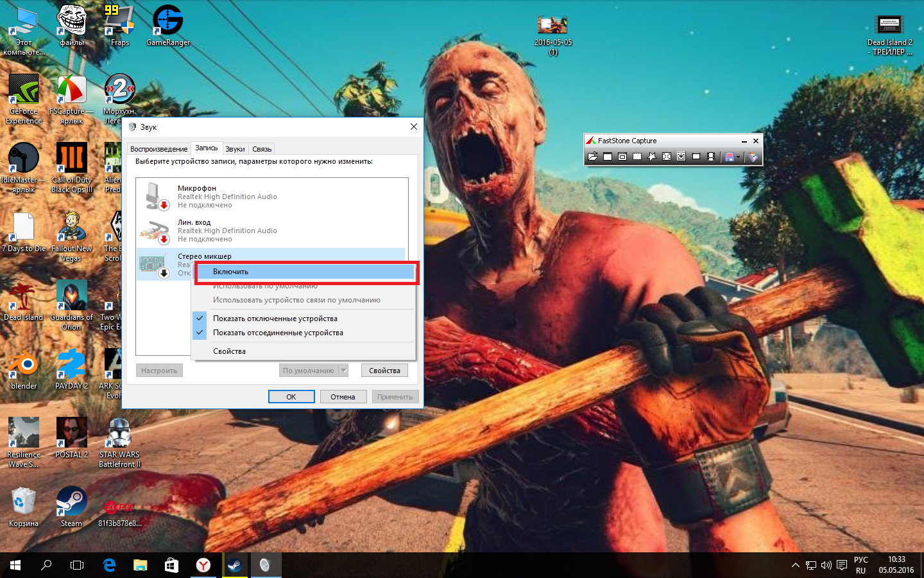Click the FastStone output destination floppy icon
This screenshot has height=578, width=924.
point(729,157)
